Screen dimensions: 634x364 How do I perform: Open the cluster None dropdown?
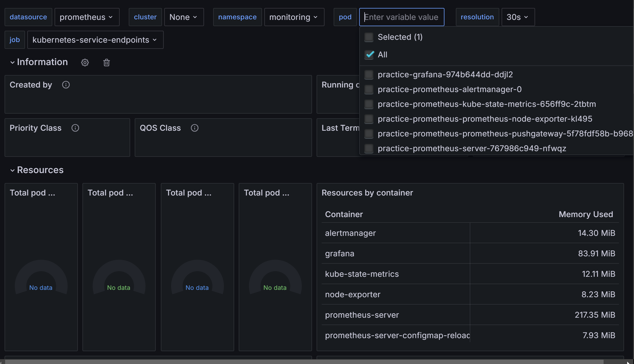coord(184,17)
